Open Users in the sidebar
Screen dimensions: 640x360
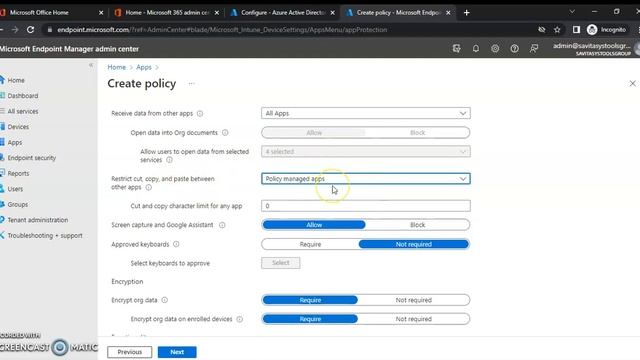pos(15,189)
